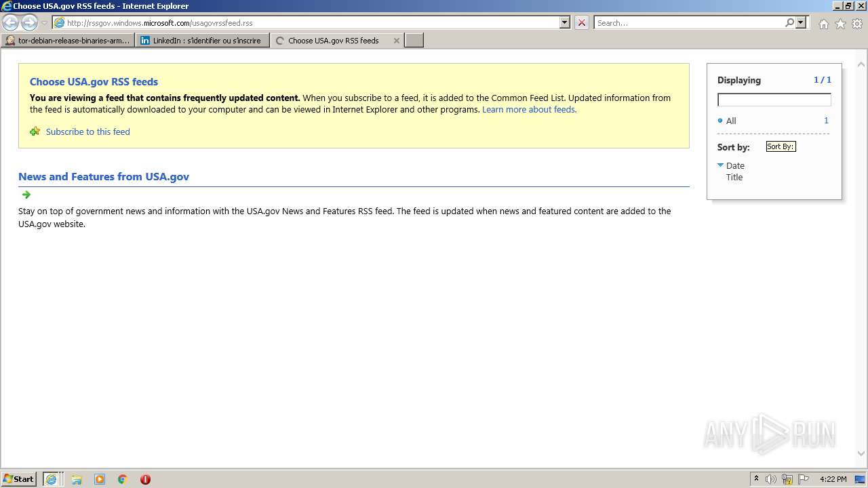Screen dimensions: 868x488
Task: Click the Internet Explorer taskbar icon
Action: click(52, 479)
